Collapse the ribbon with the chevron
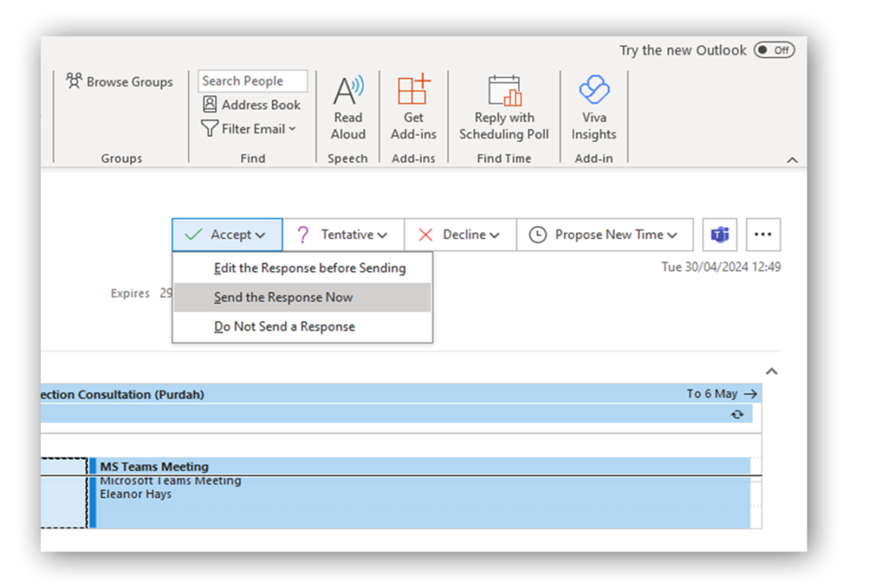 point(792,160)
